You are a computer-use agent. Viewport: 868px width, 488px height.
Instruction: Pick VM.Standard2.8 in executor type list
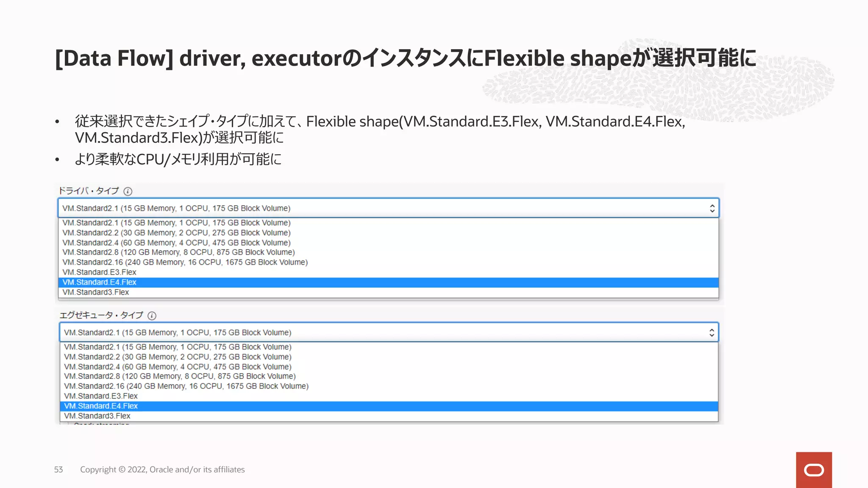(389, 376)
